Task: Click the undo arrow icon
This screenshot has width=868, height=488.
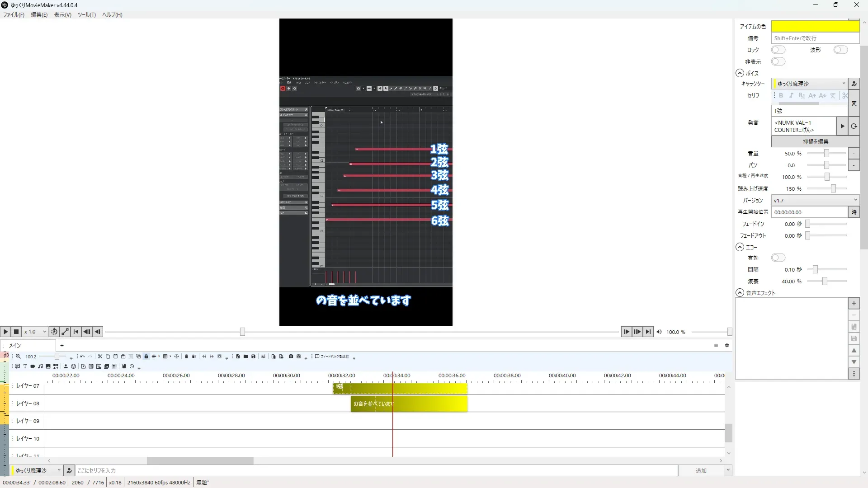Action: pyautogui.click(x=82, y=357)
